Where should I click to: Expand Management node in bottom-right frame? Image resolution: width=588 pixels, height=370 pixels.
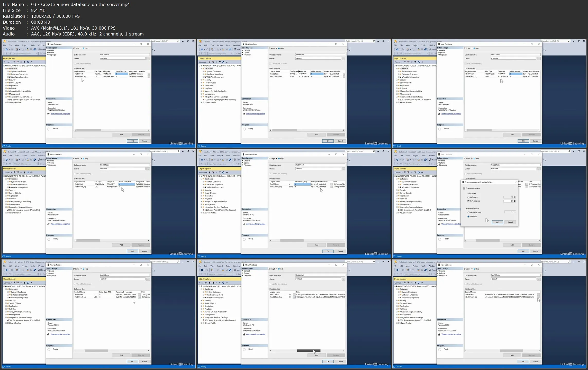pyautogui.click(x=397, y=315)
